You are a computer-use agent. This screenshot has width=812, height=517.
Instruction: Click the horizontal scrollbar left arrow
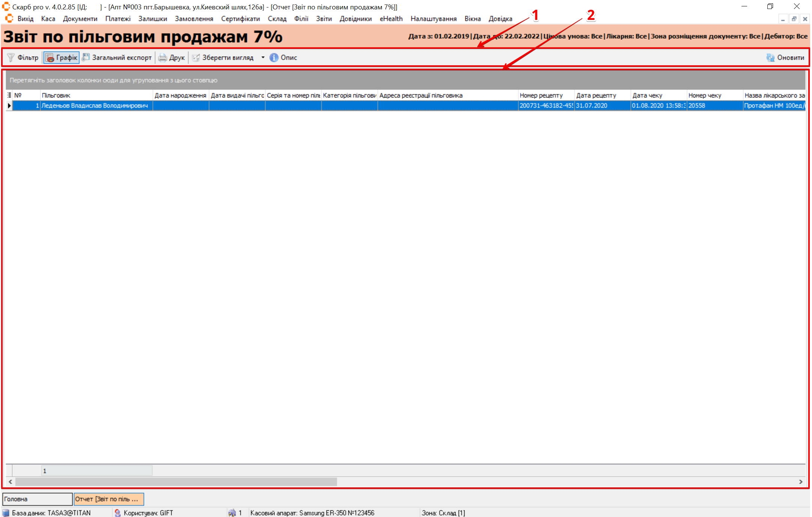(10, 482)
